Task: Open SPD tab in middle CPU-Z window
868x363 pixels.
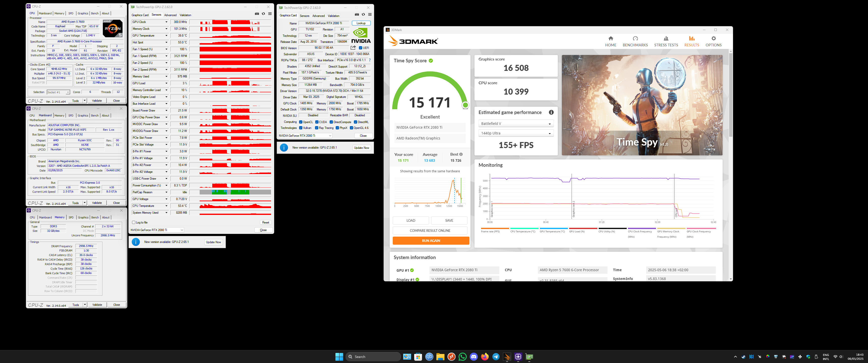Action: coord(71,116)
